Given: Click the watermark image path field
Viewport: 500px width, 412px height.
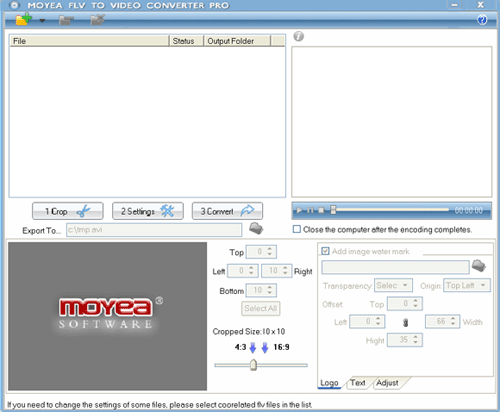Looking at the screenshot, I should tap(395, 267).
